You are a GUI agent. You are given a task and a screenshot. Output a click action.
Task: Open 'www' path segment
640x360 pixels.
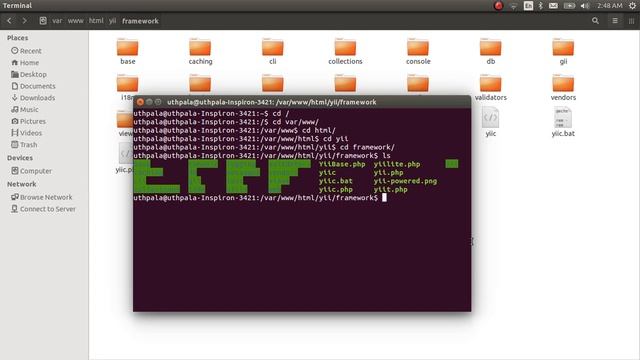click(76, 21)
